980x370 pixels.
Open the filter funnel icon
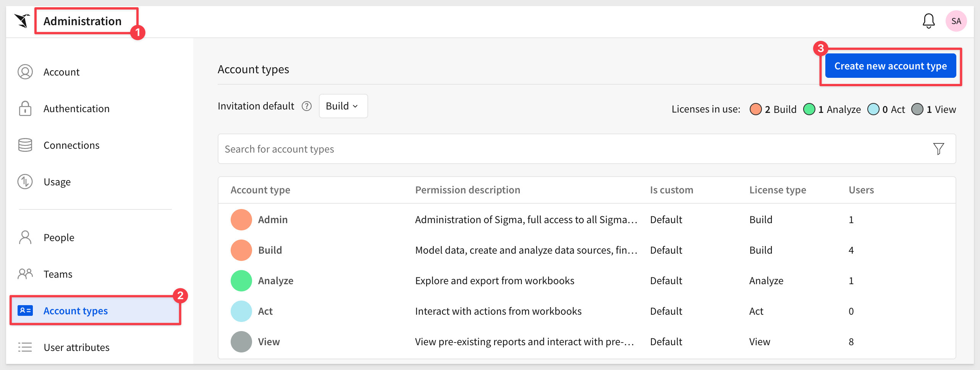click(938, 149)
